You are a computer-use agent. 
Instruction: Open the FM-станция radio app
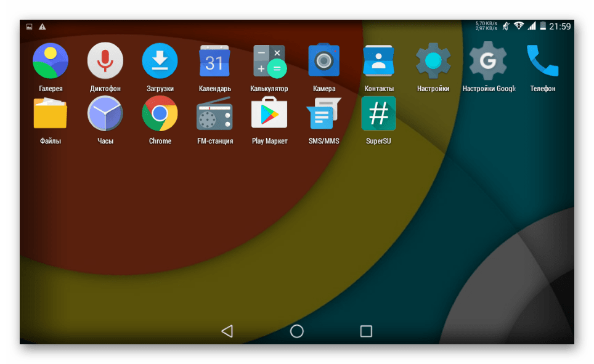point(214,113)
